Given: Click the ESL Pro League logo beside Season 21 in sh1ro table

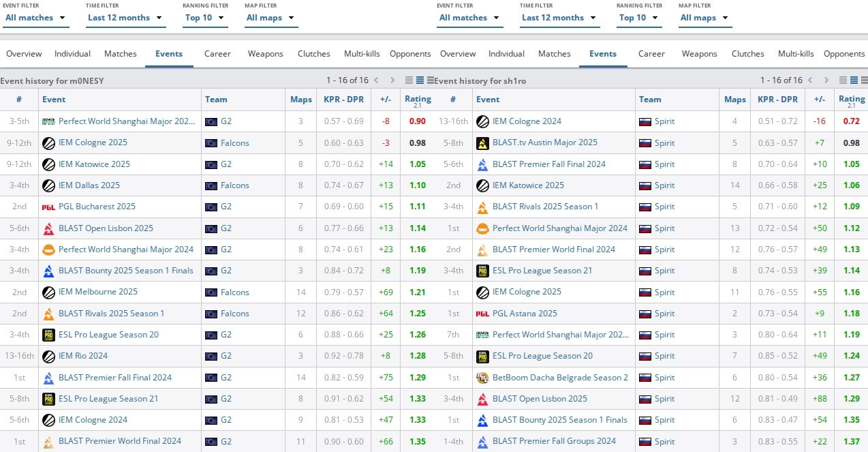Looking at the screenshot, I should pyautogui.click(x=482, y=271).
